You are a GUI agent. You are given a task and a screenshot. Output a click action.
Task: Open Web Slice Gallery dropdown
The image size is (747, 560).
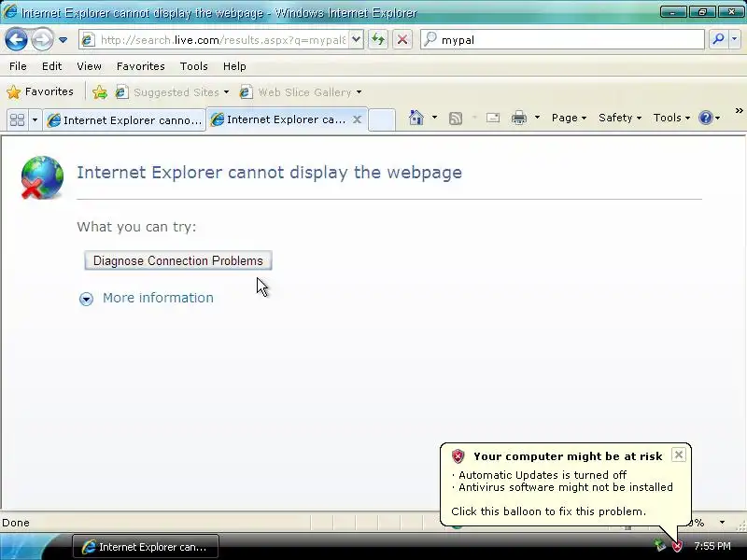(x=301, y=91)
